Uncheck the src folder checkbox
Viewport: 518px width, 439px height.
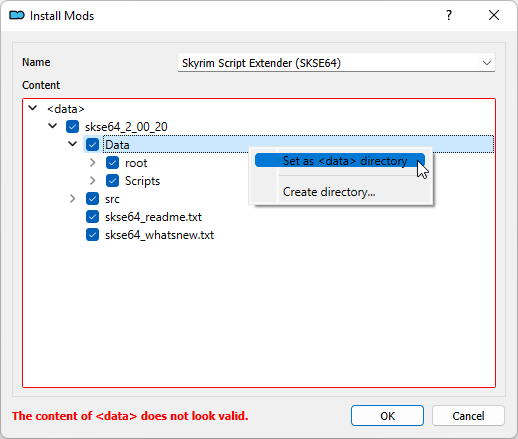coord(92,199)
